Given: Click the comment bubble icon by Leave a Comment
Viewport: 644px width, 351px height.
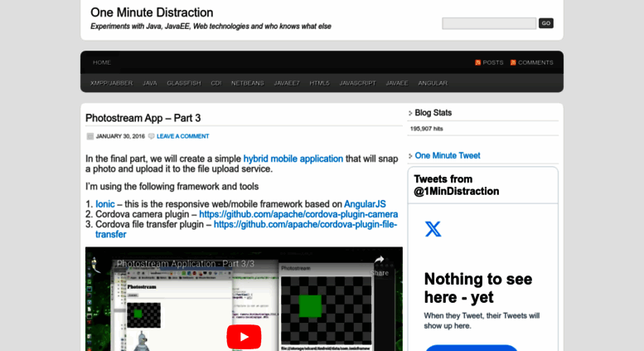Looking at the screenshot, I should pos(151,136).
